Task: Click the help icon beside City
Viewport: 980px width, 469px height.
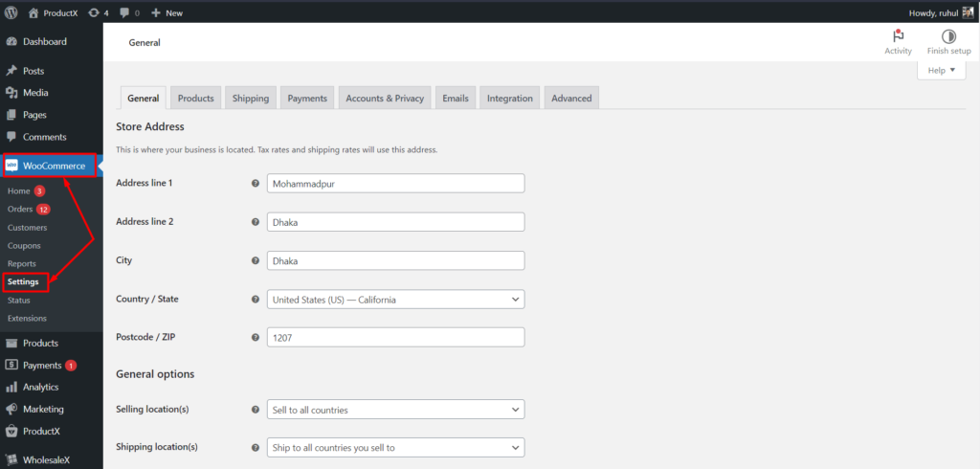Action: pyautogui.click(x=255, y=260)
